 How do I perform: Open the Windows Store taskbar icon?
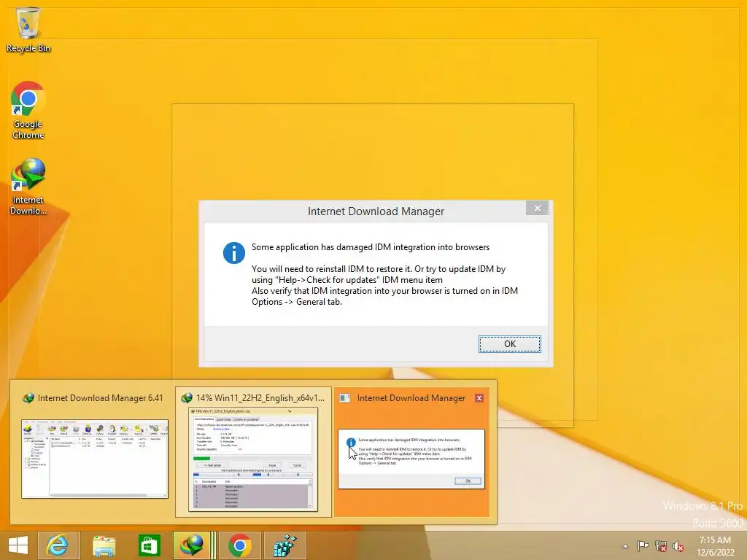tap(149, 545)
